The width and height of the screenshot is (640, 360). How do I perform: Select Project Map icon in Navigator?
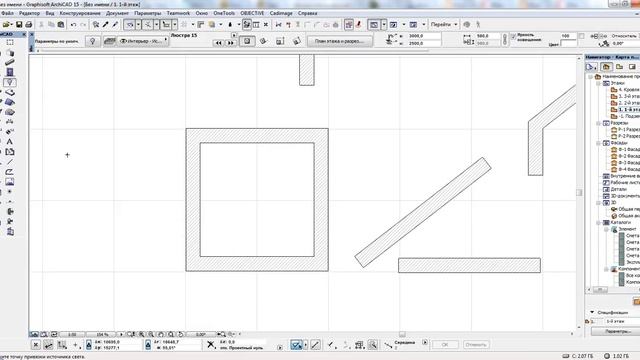coord(606,67)
